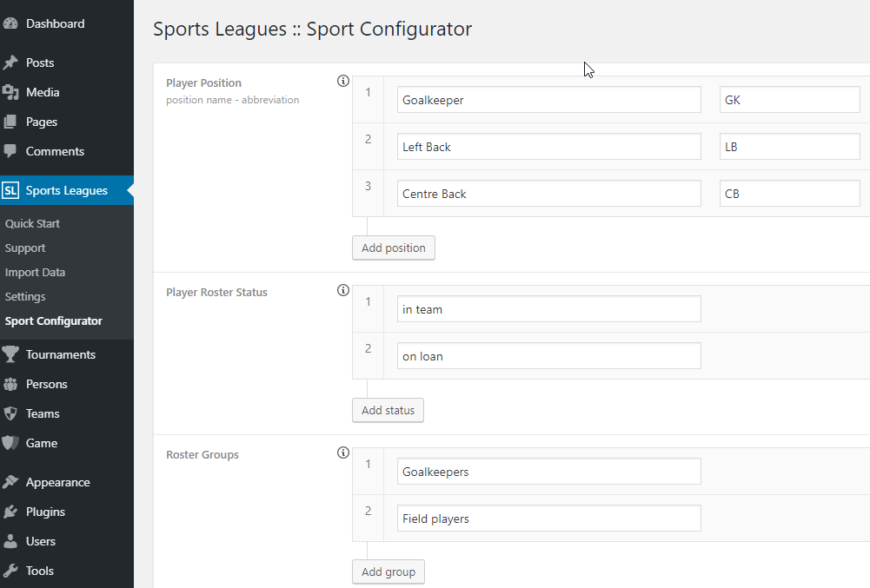Click the Tournaments trophy icon
The width and height of the screenshot is (870, 588).
[10, 354]
